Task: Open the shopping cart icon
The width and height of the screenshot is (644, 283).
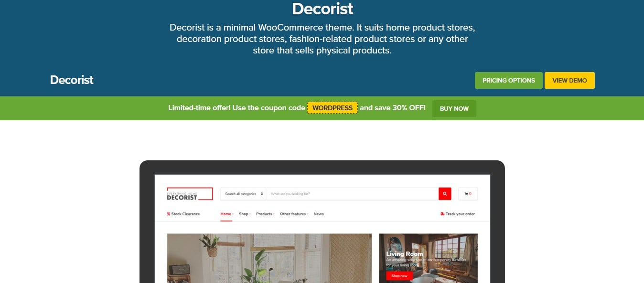Action: pos(468,194)
